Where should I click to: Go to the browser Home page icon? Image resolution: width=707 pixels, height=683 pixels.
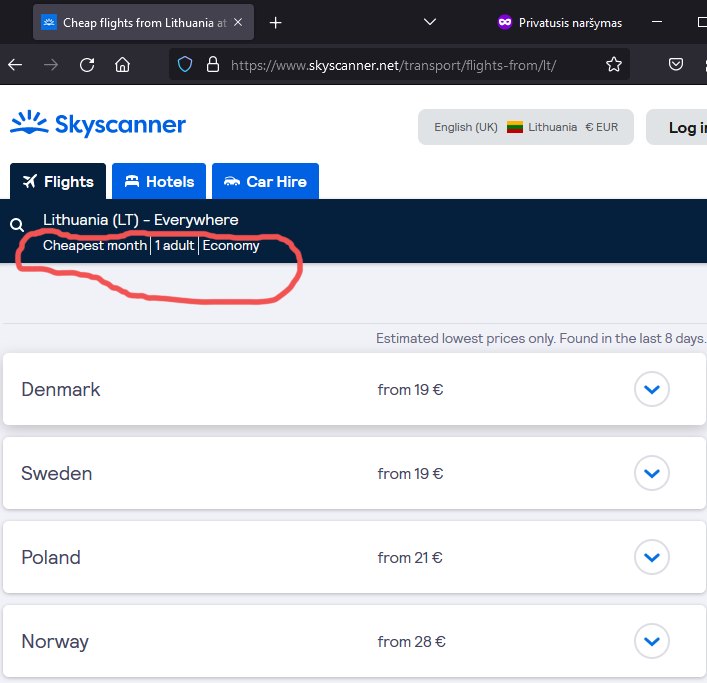[122, 65]
